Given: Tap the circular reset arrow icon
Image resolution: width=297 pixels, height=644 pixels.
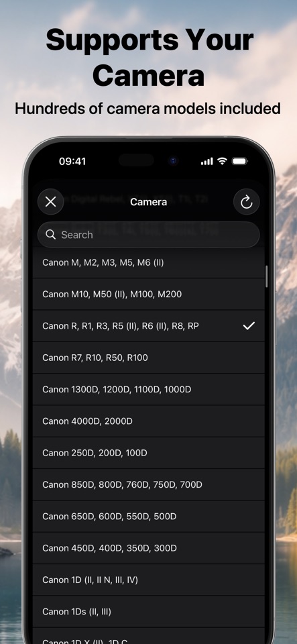Looking at the screenshot, I should pos(246,202).
